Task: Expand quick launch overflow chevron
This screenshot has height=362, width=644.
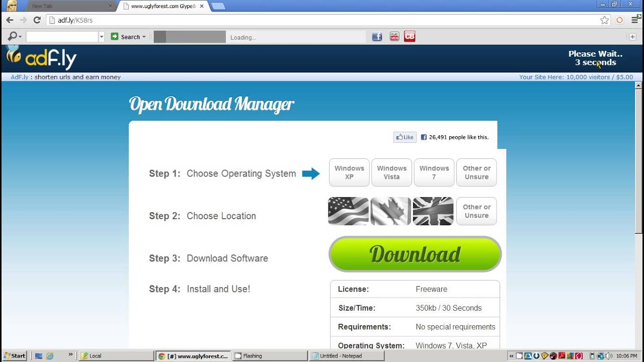Action: click(x=70, y=355)
